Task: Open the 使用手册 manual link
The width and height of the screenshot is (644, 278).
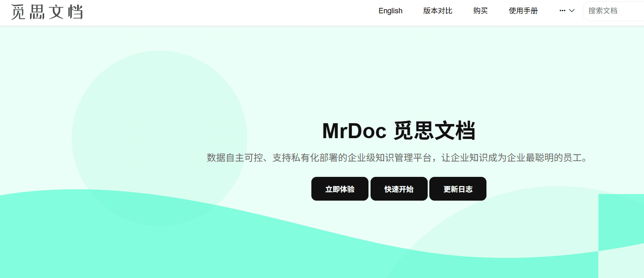Action: pyautogui.click(x=523, y=11)
